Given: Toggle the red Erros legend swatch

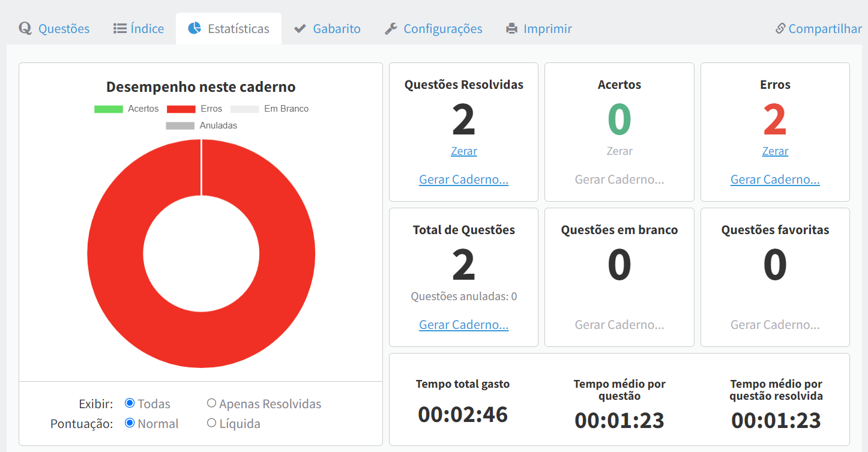Looking at the screenshot, I should (181, 109).
